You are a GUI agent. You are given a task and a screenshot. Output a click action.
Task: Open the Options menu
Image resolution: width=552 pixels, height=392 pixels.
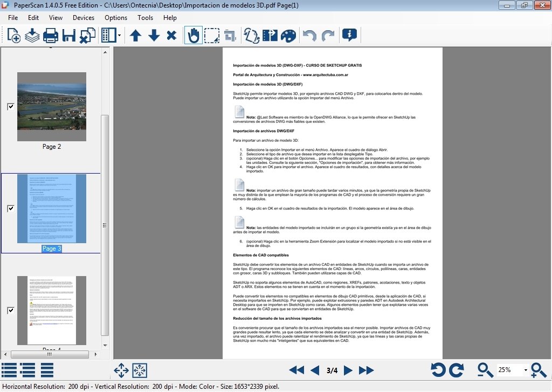116,18
